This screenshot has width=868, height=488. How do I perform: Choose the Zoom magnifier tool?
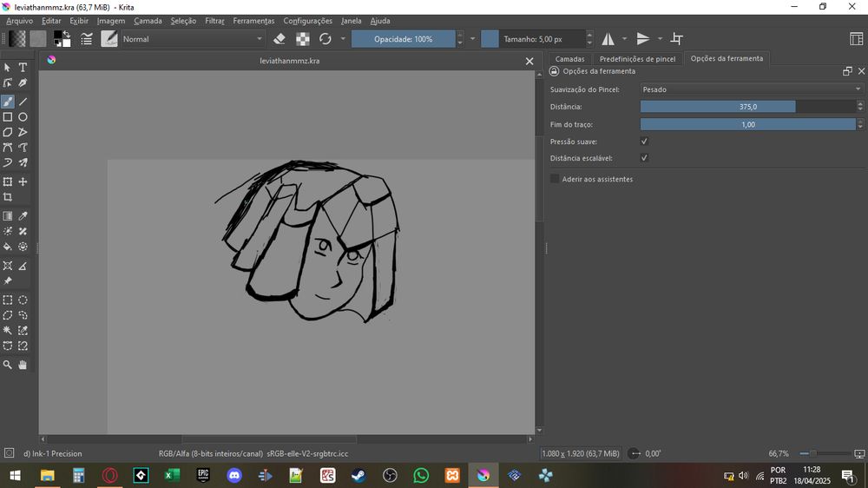[x=8, y=366]
